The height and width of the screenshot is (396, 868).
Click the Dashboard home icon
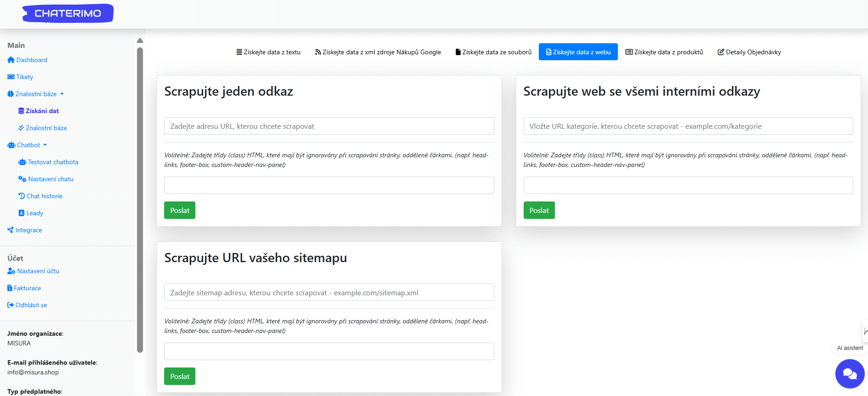[11, 60]
